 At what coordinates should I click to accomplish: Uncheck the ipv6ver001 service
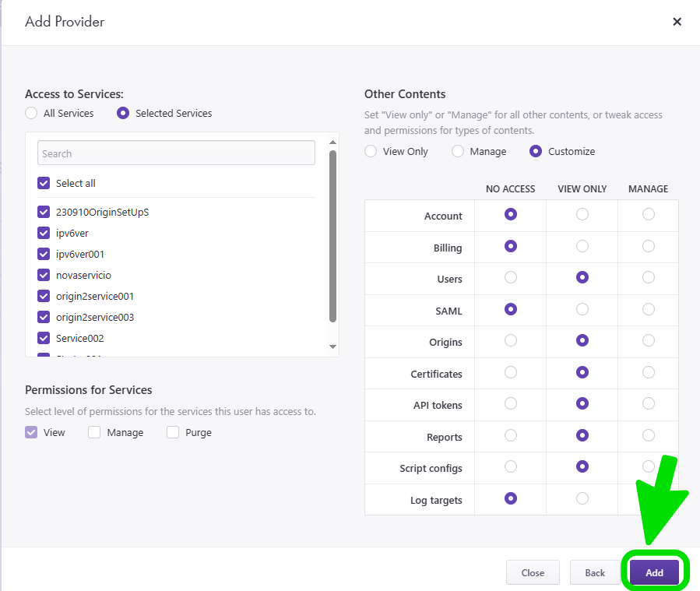click(x=44, y=254)
